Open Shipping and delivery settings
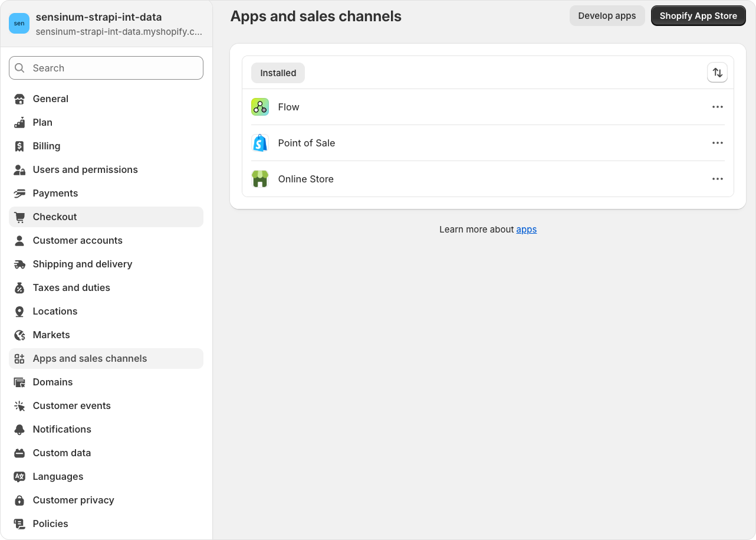Screen dimensions: 756x540 [x=83, y=264]
